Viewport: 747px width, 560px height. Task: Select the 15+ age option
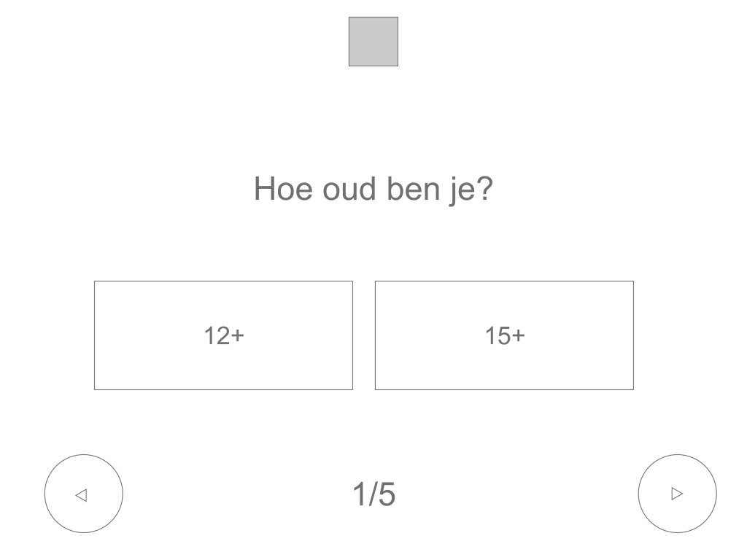pyautogui.click(x=504, y=335)
